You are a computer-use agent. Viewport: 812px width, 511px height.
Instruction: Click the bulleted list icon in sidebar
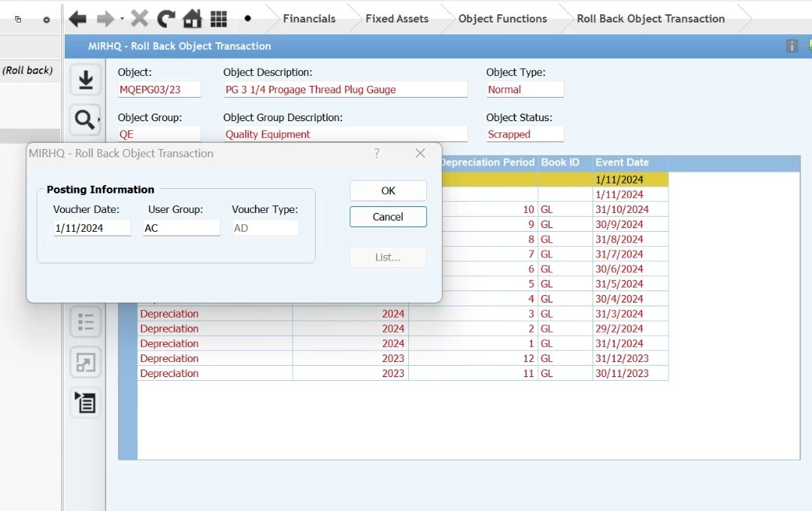coord(86,322)
